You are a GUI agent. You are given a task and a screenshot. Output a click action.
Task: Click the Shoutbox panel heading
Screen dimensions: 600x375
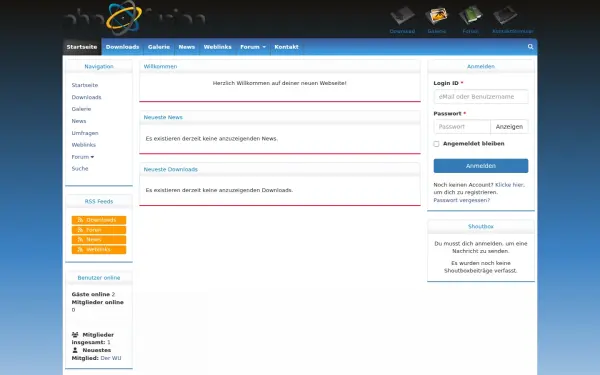pyautogui.click(x=481, y=227)
